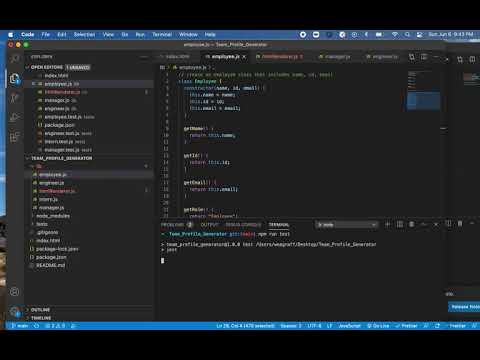The image size is (480, 360).
Task: Switch to the htmlRenderer.js editor tab
Action: pyautogui.click(x=279, y=57)
